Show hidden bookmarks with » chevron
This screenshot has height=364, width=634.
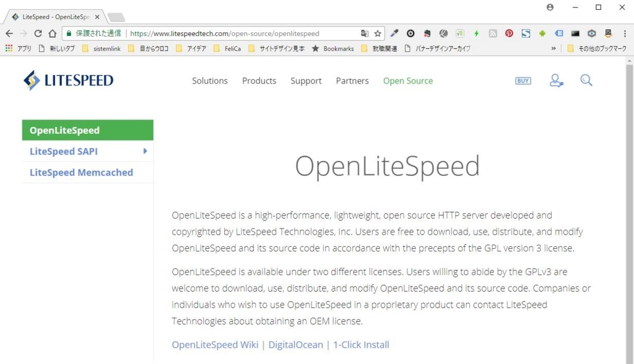pyautogui.click(x=554, y=48)
